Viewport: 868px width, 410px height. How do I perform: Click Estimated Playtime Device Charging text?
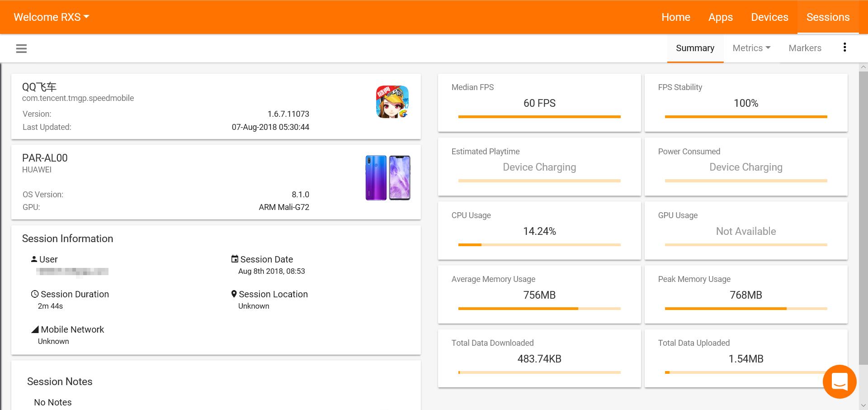point(539,167)
